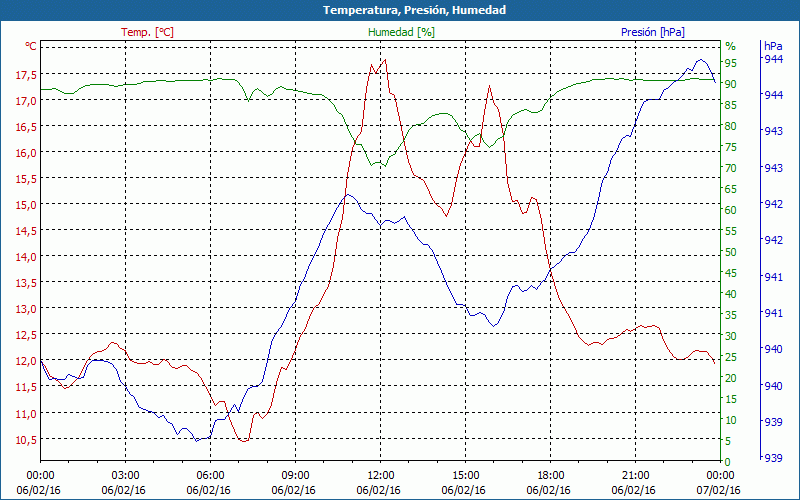
Task: Click the green '%' axis unit label
Action: tap(731, 46)
